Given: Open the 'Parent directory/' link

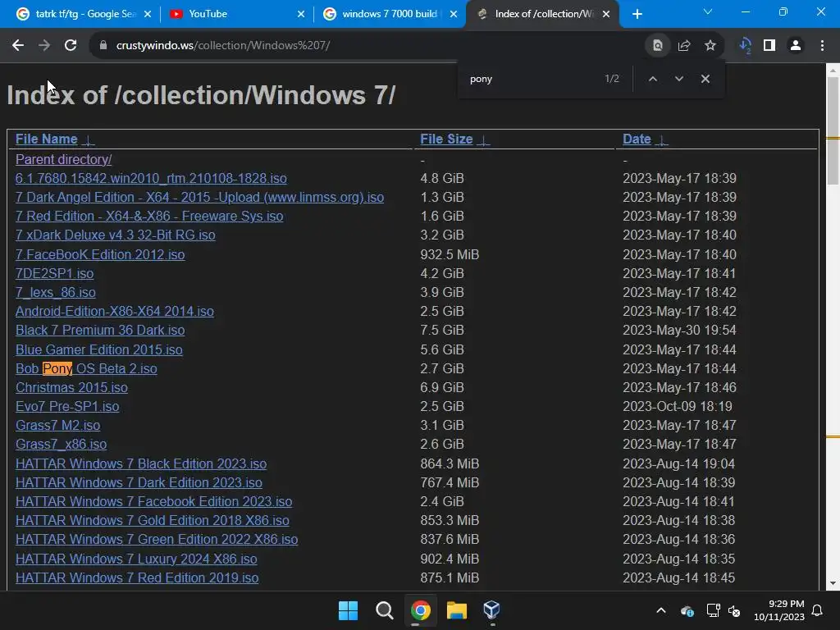Looking at the screenshot, I should [x=64, y=160].
